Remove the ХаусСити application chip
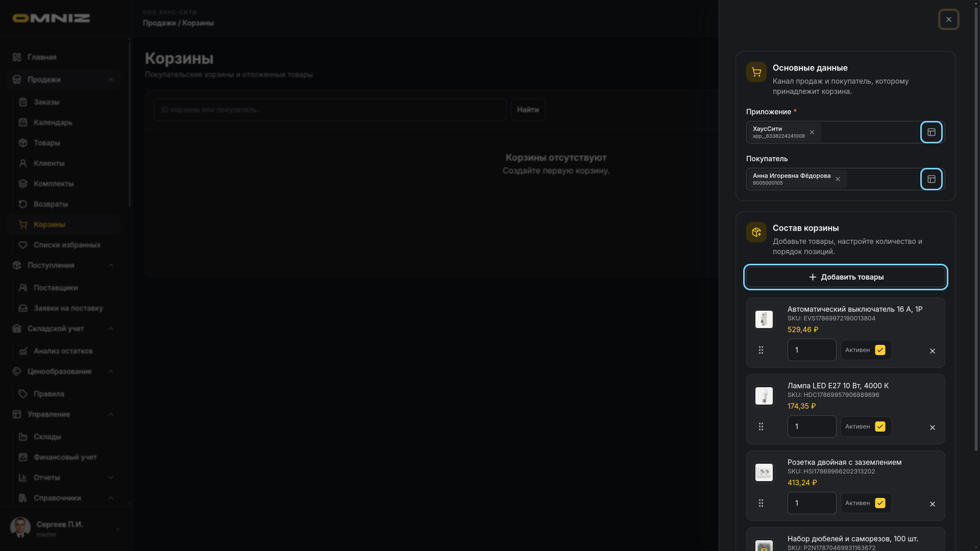This screenshot has height=551, width=980. click(x=812, y=132)
